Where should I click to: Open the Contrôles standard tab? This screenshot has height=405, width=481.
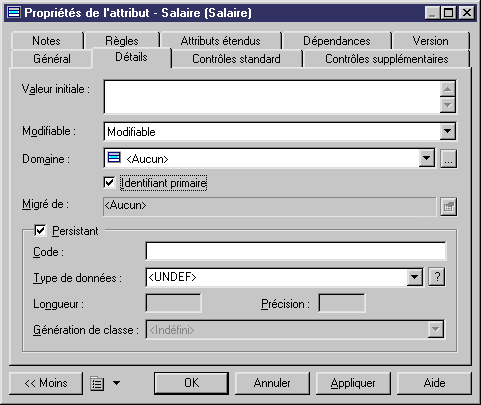236,59
